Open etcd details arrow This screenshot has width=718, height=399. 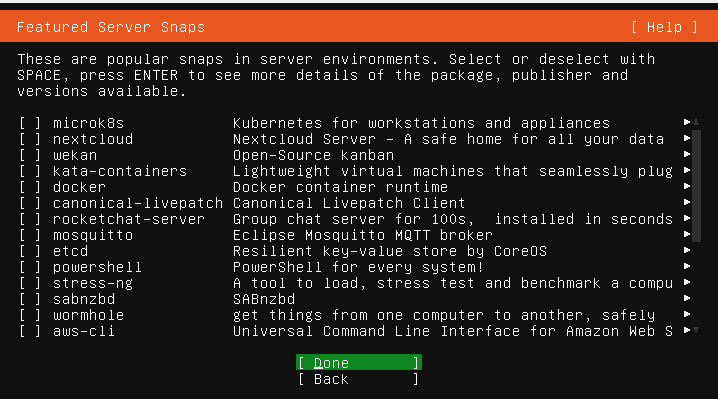pos(687,250)
